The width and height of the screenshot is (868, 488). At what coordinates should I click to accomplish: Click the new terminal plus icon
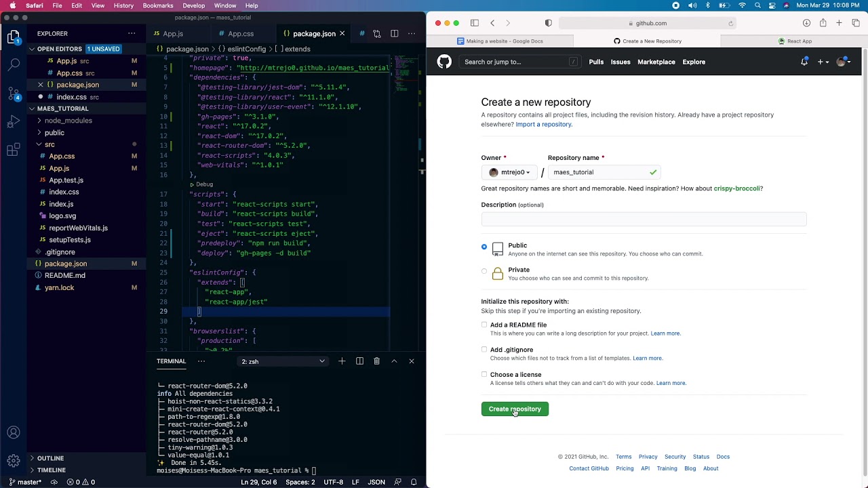342,361
